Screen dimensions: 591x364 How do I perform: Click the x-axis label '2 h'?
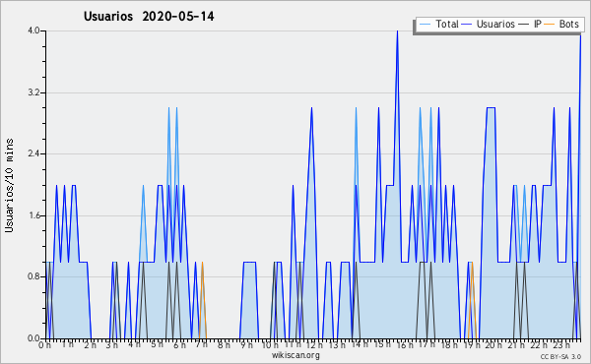click(90, 345)
